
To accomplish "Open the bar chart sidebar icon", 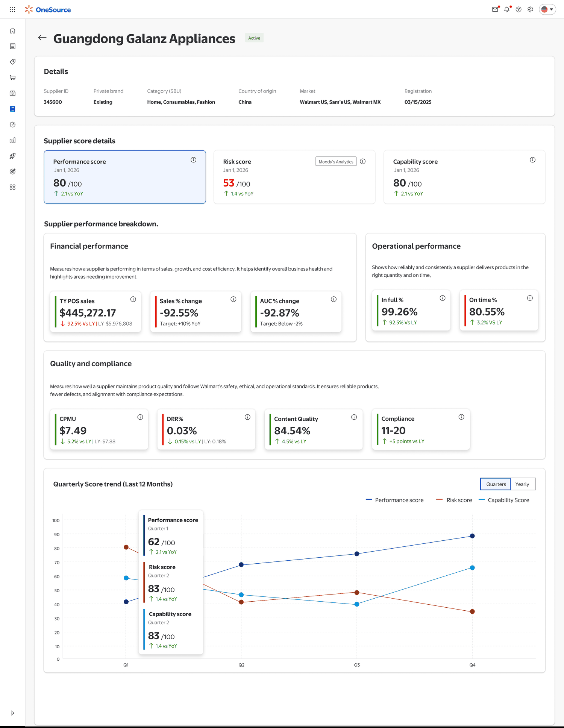I will 12,140.
